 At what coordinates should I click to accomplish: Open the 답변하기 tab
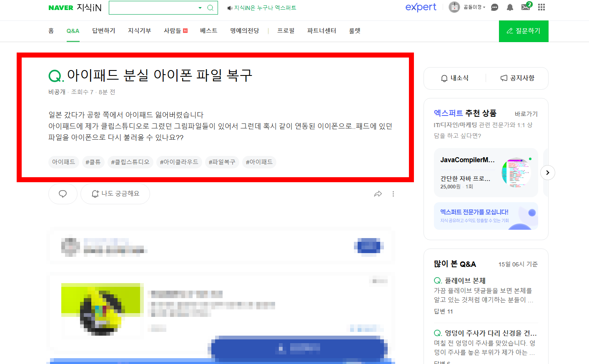coord(104,31)
